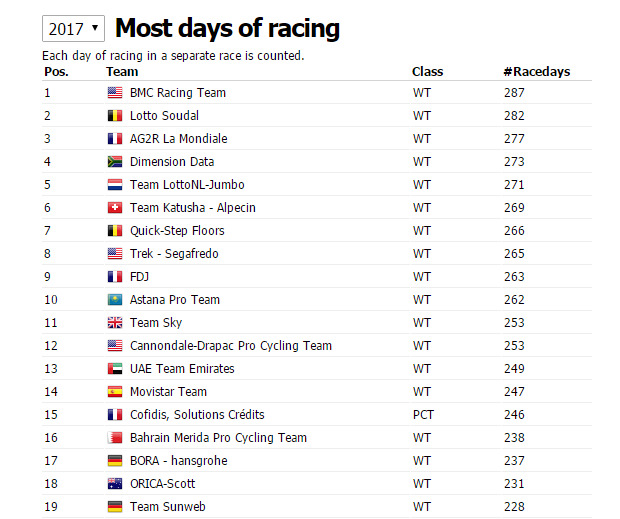Open the 2017 year dropdown
This screenshot has width=620, height=519.
pyautogui.click(x=73, y=28)
